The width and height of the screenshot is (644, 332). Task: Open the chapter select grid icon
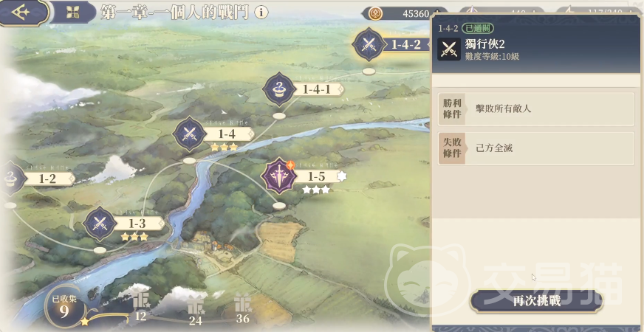(72, 13)
